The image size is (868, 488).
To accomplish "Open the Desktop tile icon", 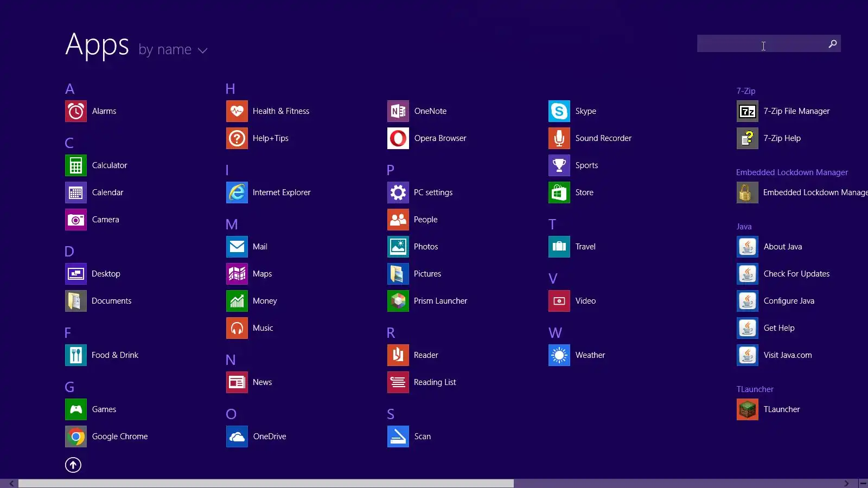I will pos(76,274).
